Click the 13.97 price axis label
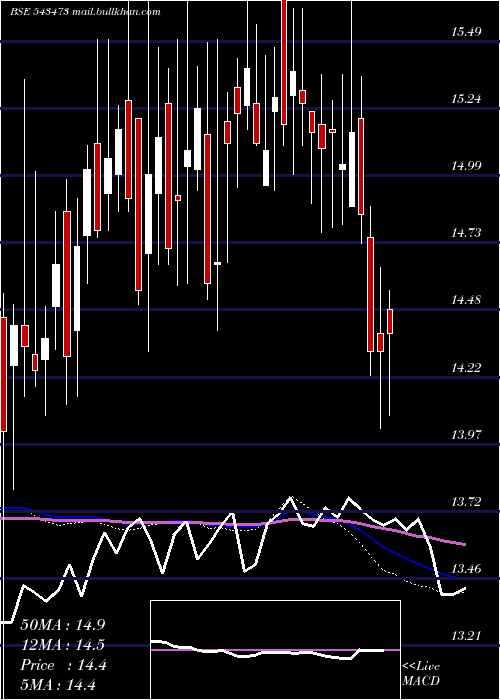This screenshot has width=500, height=700. click(x=466, y=434)
